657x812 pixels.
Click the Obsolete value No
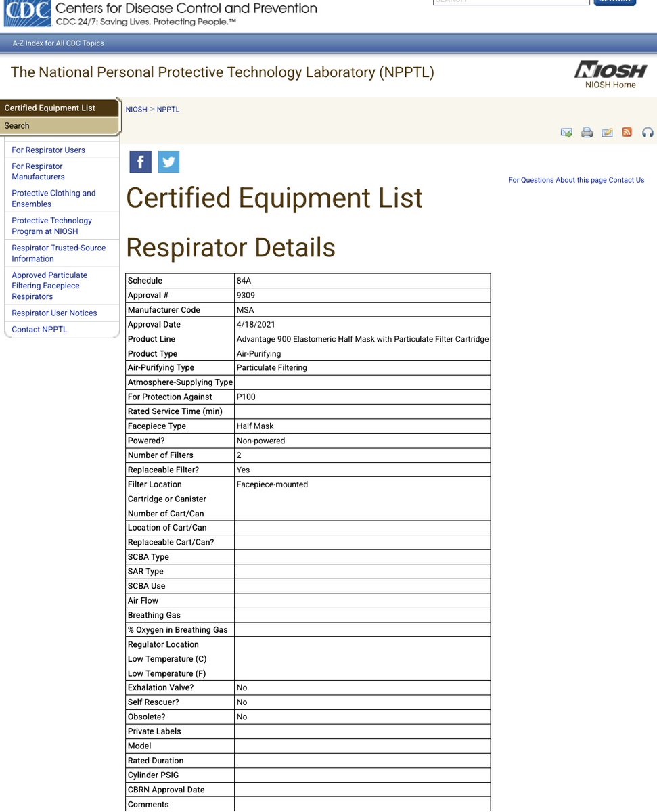[x=242, y=717]
